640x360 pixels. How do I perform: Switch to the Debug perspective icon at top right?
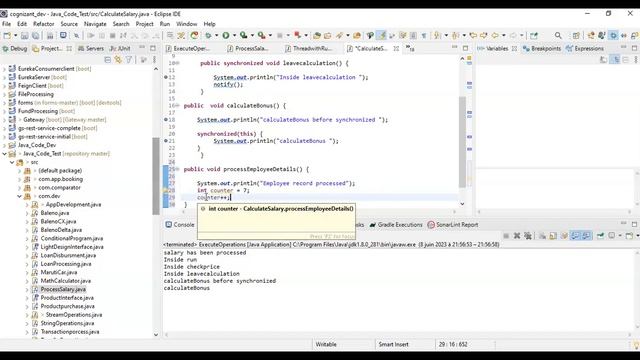(613, 36)
